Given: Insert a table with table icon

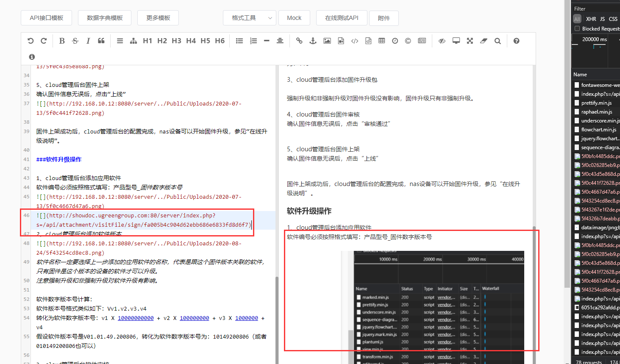Looking at the screenshot, I should point(382,41).
